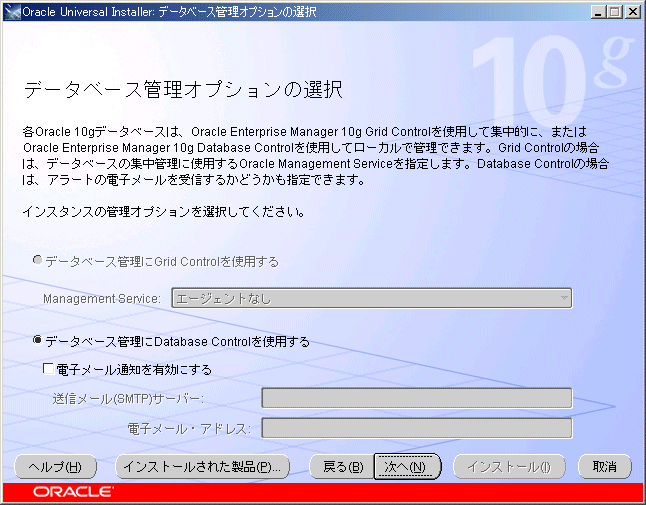
Task: Click the インストール(I) button
Action: pyautogui.click(x=509, y=467)
